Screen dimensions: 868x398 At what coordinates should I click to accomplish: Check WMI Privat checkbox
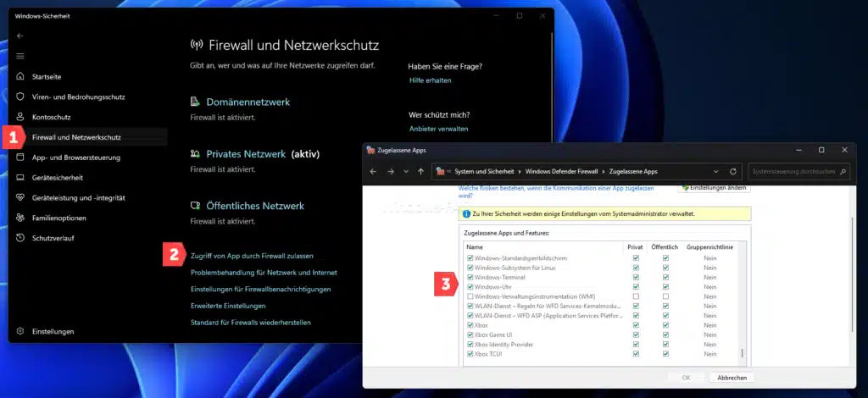coord(636,296)
